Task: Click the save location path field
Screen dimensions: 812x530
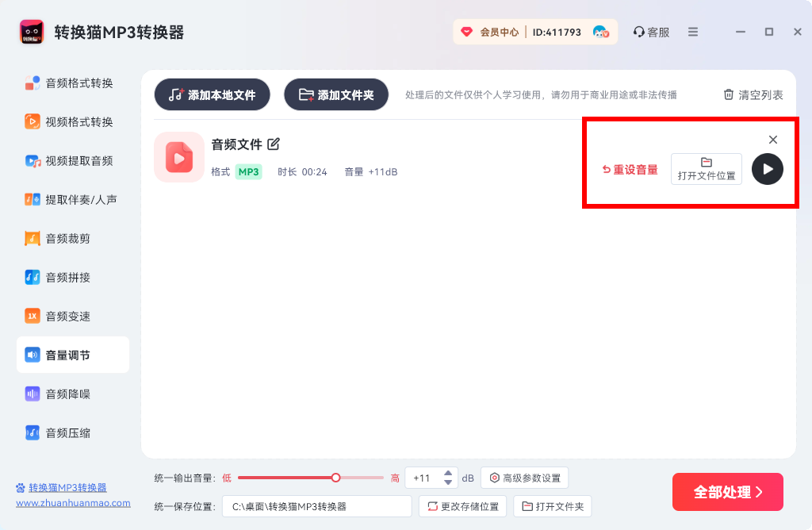Action: pos(317,506)
